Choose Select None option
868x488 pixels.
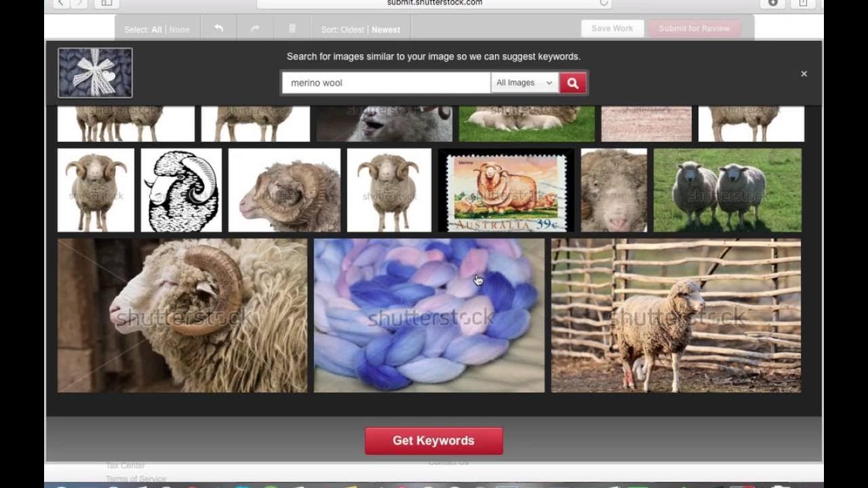179,30
